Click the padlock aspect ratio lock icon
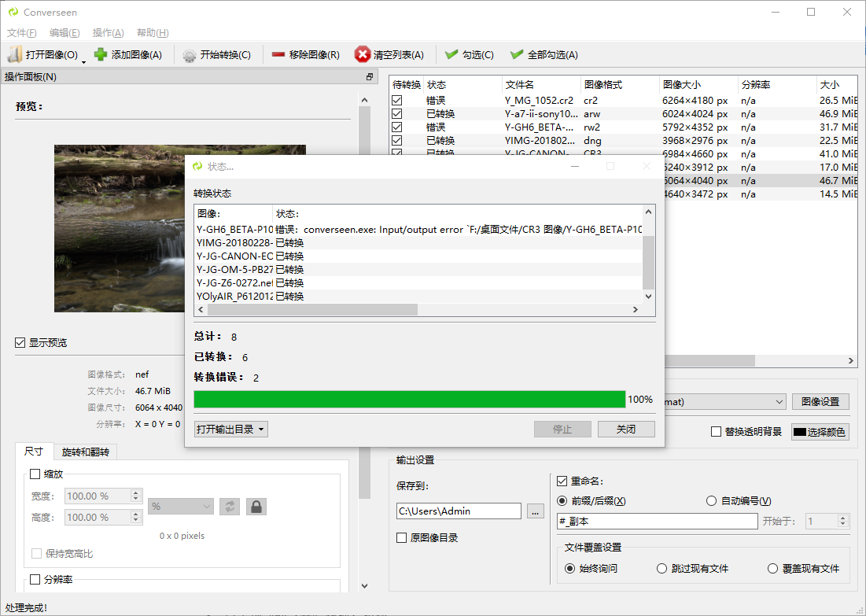This screenshot has width=866, height=616. pos(256,507)
